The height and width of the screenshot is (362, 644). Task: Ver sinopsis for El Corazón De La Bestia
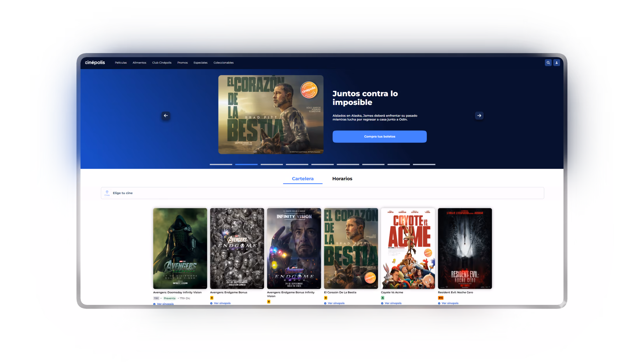click(334, 303)
